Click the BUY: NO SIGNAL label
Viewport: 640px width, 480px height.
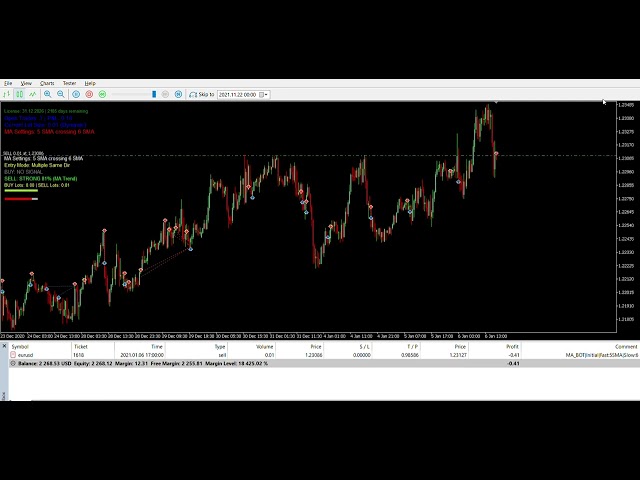tap(23, 172)
